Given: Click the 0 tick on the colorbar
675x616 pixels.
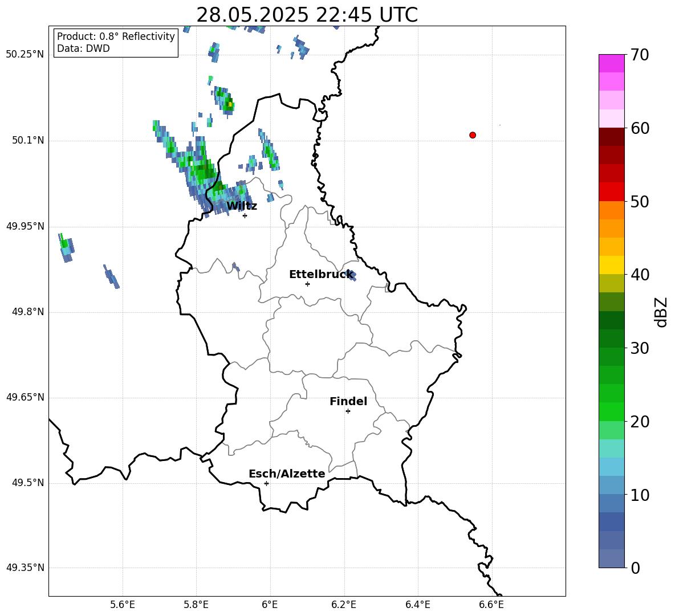Looking at the screenshot, I should click(636, 568).
